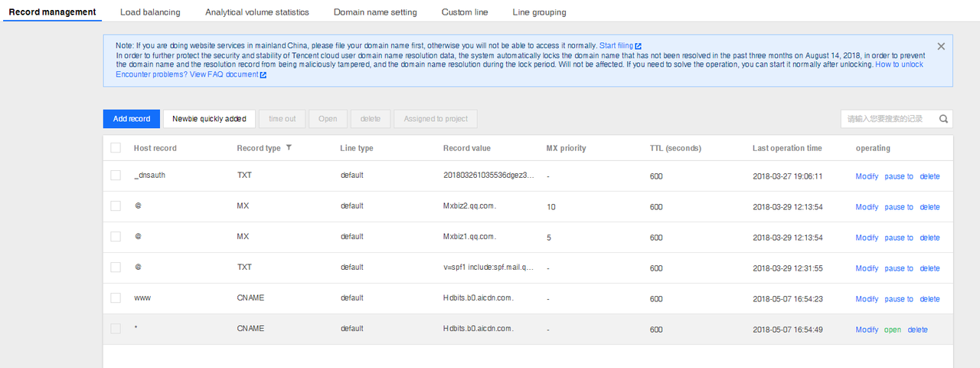The height and width of the screenshot is (368, 980).
Task: Open the Line grouping tab
Action: click(540, 12)
